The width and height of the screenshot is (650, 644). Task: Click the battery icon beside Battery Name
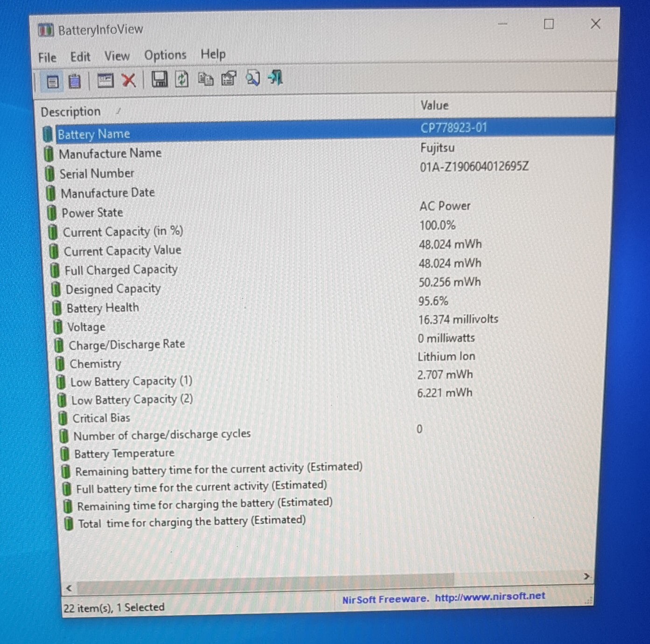[x=47, y=134]
